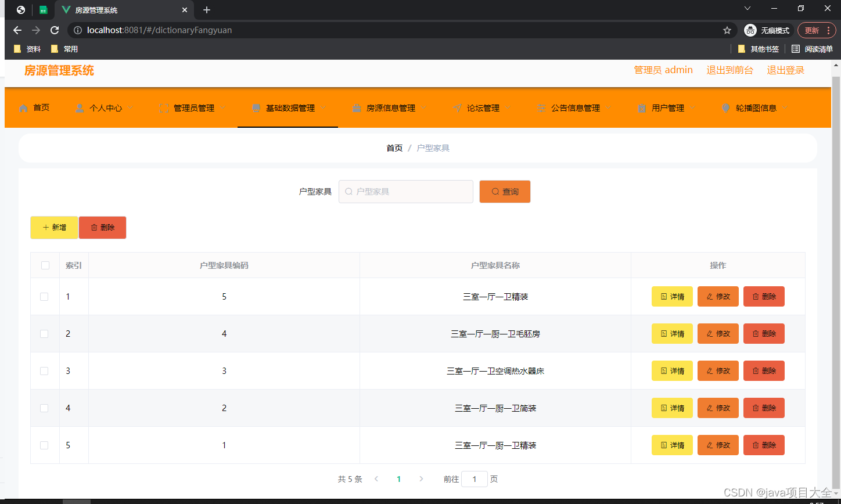Click the 更新 browser update button
The image size is (841, 504).
click(x=817, y=30)
